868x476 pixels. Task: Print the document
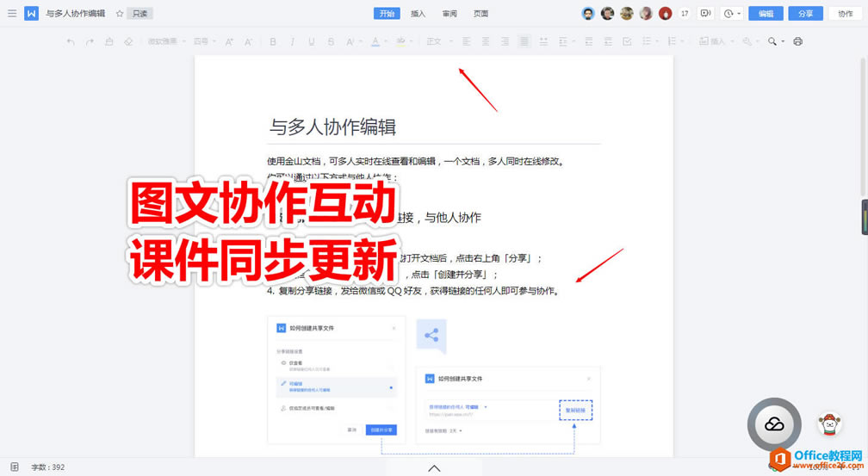[x=797, y=41]
